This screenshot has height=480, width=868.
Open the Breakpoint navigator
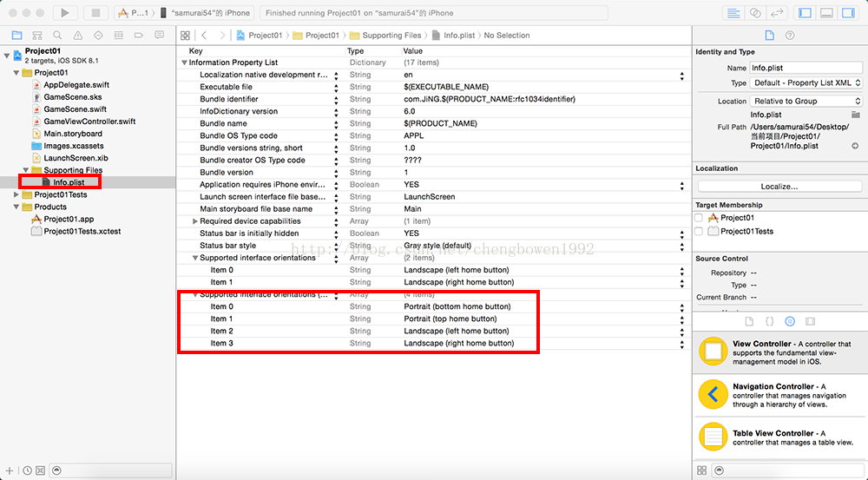tap(139, 36)
